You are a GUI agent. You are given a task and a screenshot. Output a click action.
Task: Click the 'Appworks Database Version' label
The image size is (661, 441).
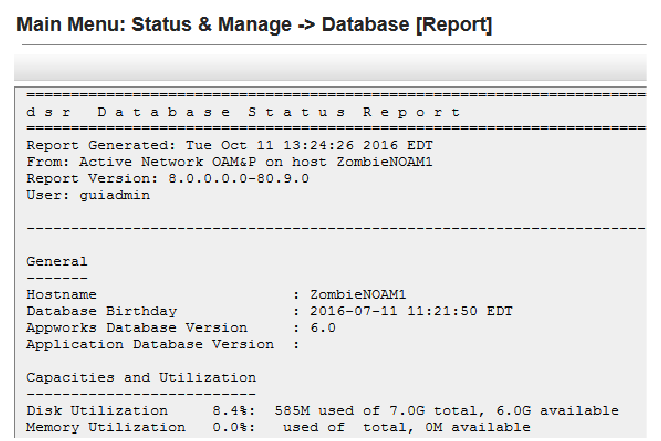click(137, 328)
